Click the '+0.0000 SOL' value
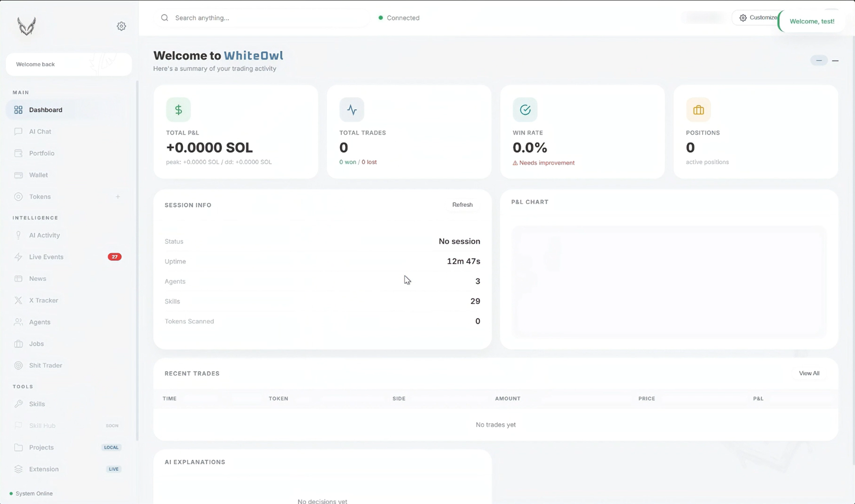The height and width of the screenshot is (504, 855). tap(209, 147)
